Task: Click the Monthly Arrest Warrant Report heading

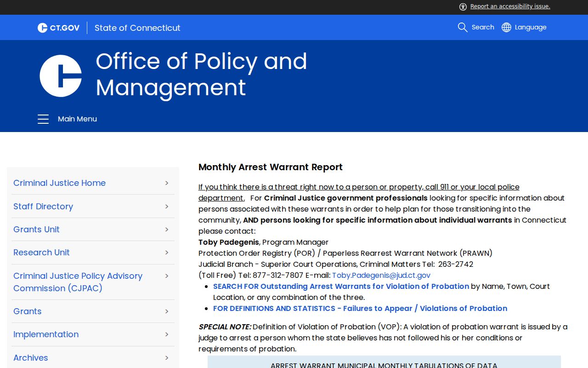Action: [271, 167]
